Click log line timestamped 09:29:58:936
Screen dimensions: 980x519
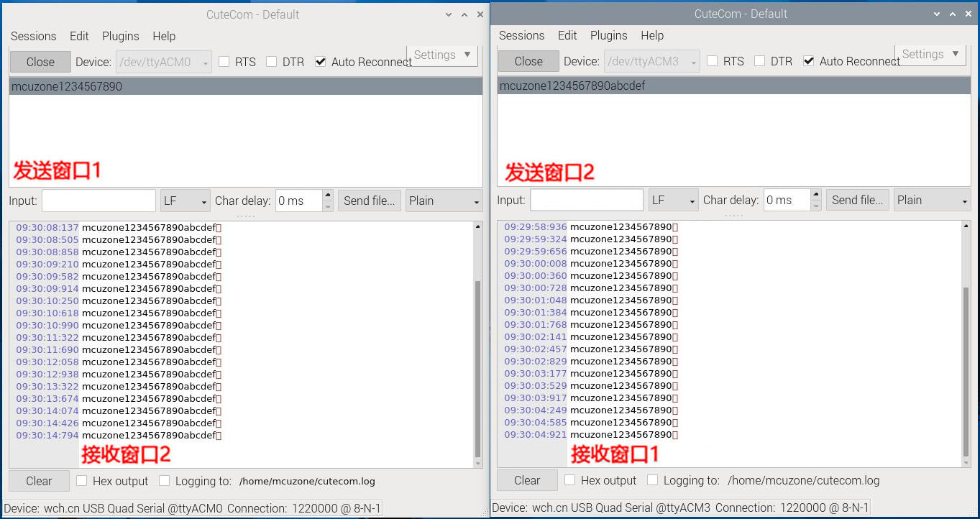[591, 227]
